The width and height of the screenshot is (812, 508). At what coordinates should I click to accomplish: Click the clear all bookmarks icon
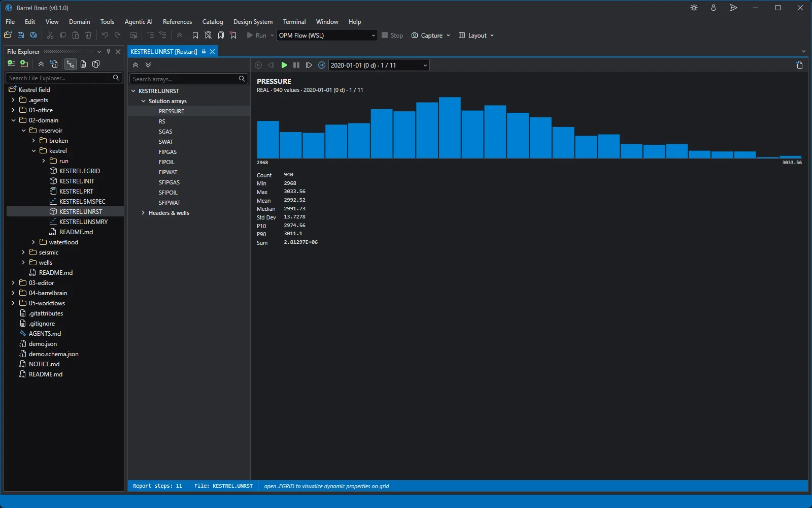[x=233, y=35]
